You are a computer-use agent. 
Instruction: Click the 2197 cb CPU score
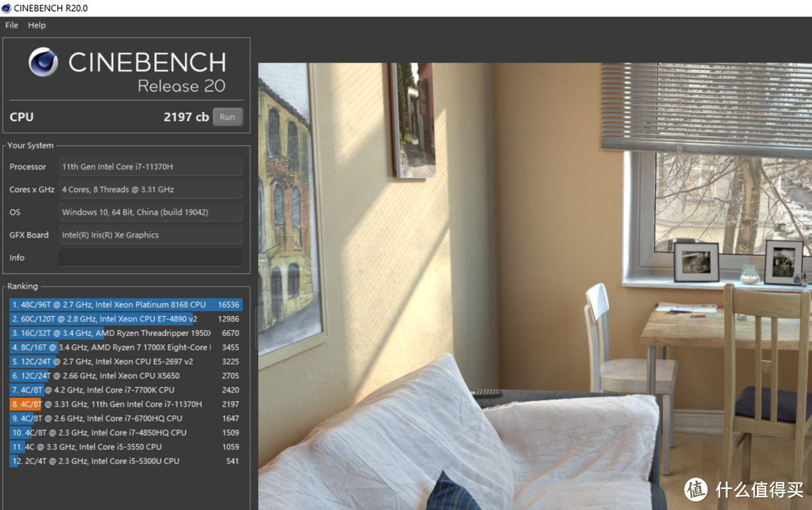click(x=186, y=117)
